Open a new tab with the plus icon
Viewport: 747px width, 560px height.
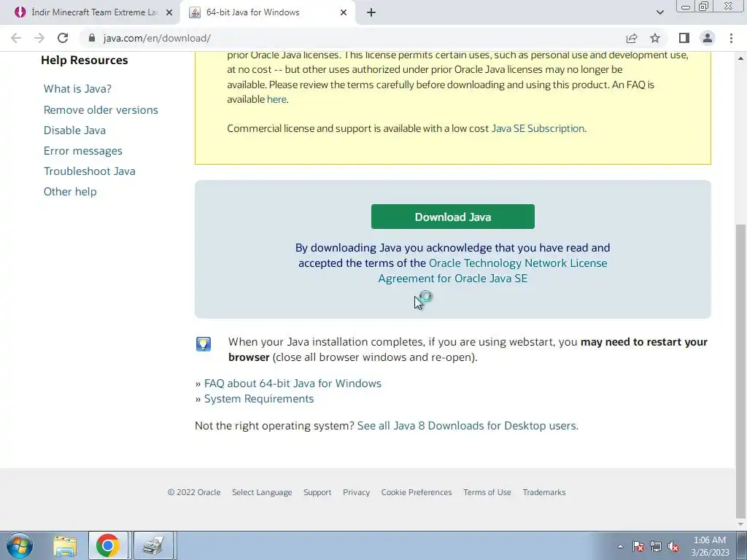click(371, 13)
